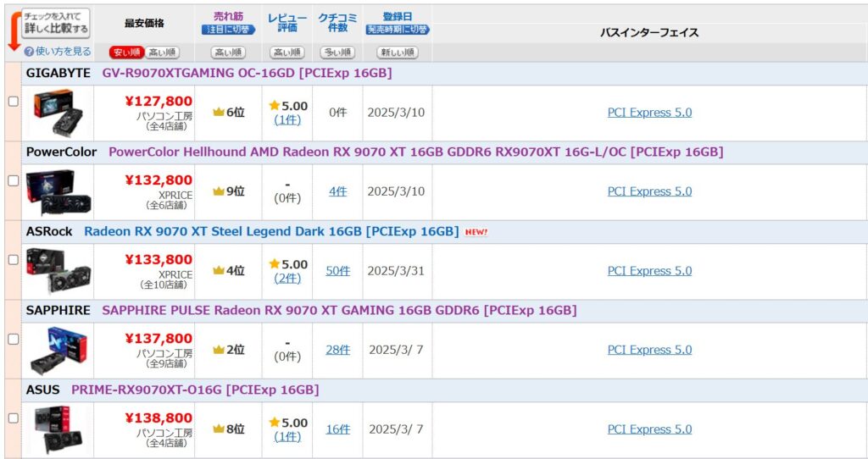Image resolution: width=868 pixels, height=459 pixels.
Task: Click the star icon in ASRock row
Action: coord(274,263)
